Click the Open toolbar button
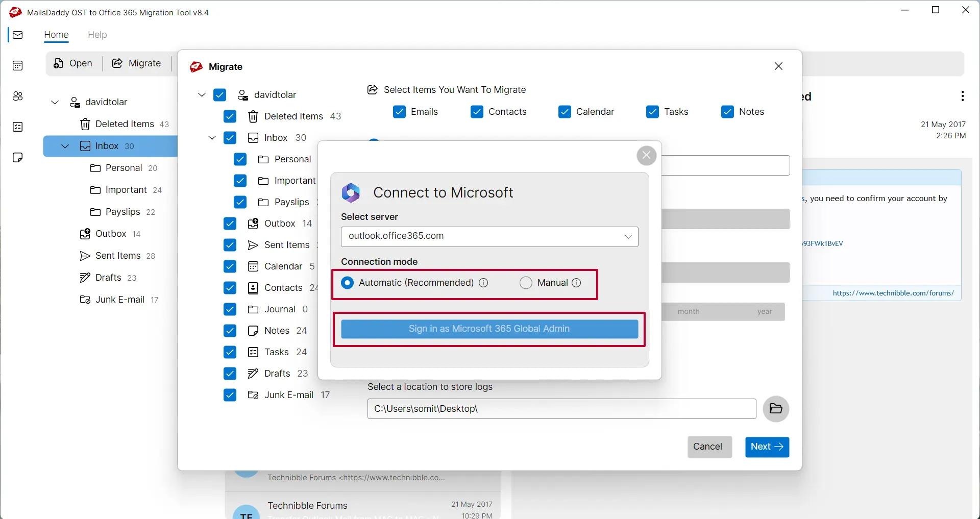980x519 pixels. 73,63
